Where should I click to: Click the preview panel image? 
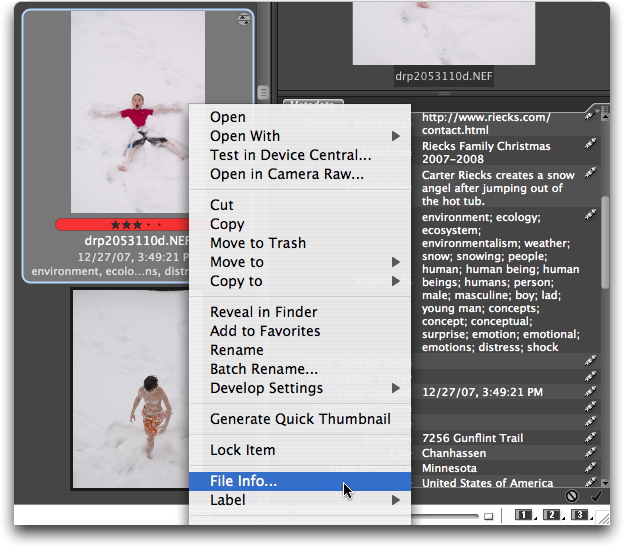tap(444, 33)
